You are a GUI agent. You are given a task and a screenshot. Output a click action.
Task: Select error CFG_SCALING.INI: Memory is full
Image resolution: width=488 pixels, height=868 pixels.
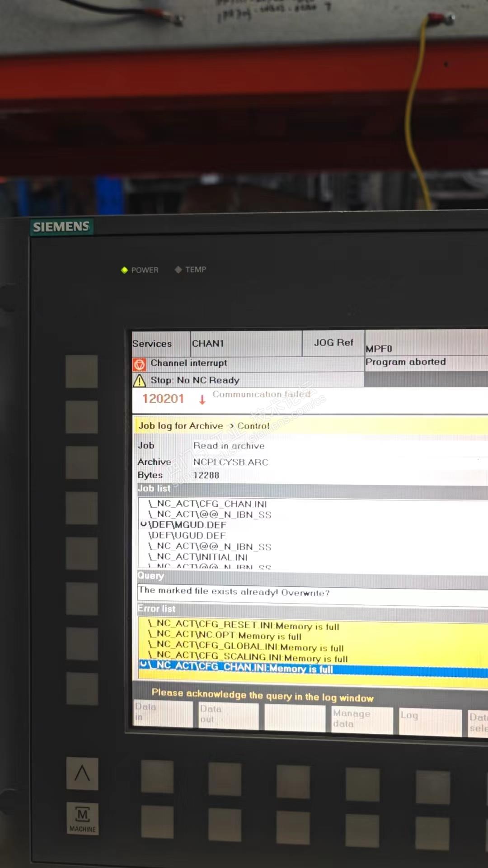248,657
